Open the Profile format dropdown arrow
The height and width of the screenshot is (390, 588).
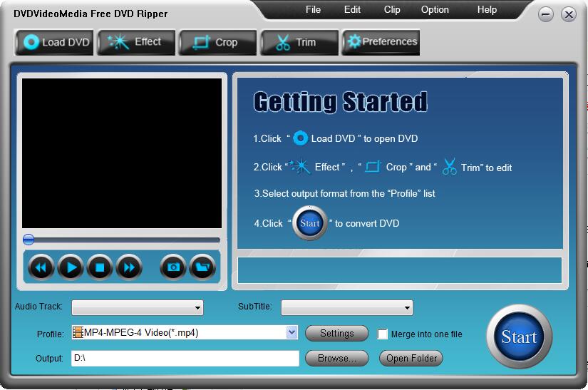click(x=292, y=332)
